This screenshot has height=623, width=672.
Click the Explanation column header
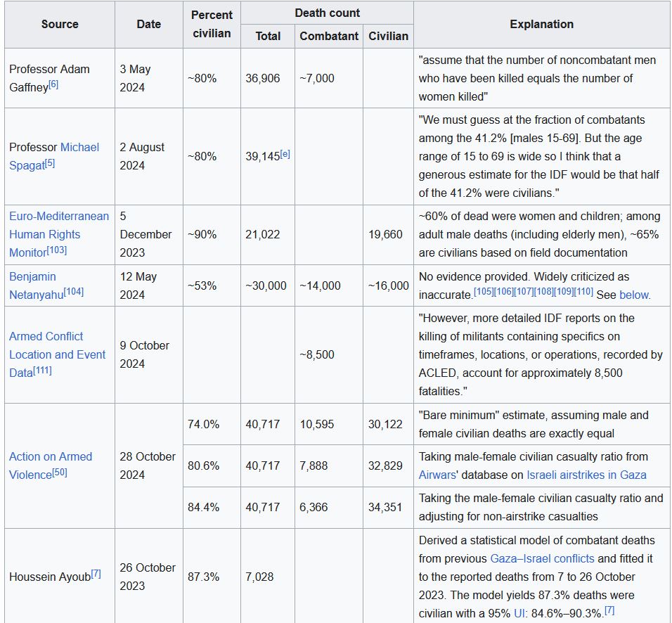click(542, 24)
